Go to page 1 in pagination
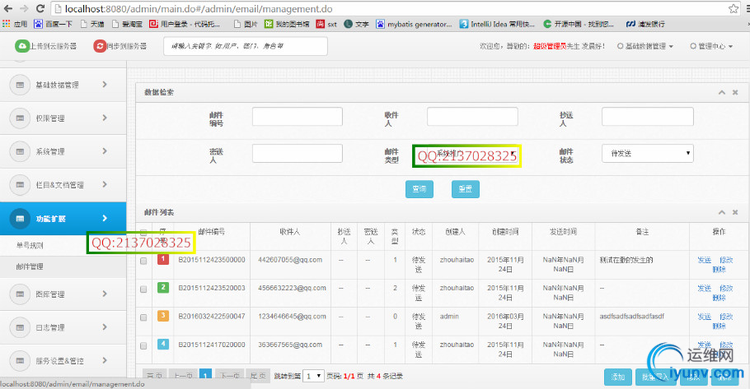The width and height of the screenshot is (750, 389). pyautogui.click(x=206, y=376)
